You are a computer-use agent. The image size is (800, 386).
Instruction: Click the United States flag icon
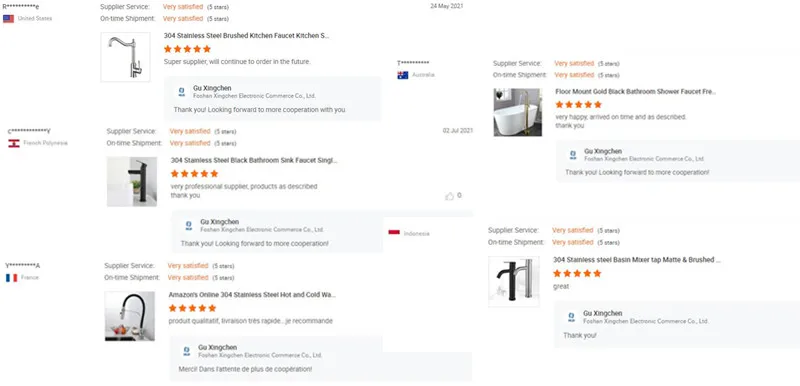(8, 19)
